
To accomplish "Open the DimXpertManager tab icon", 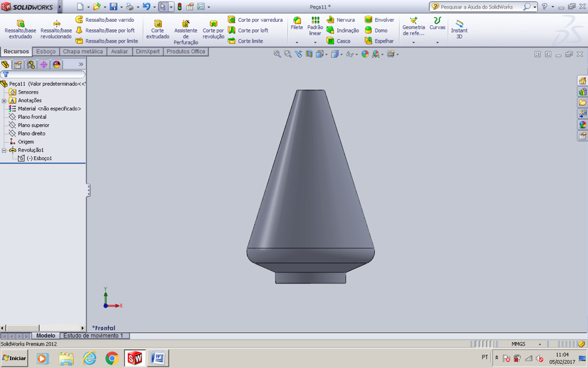I will (44, 64).
